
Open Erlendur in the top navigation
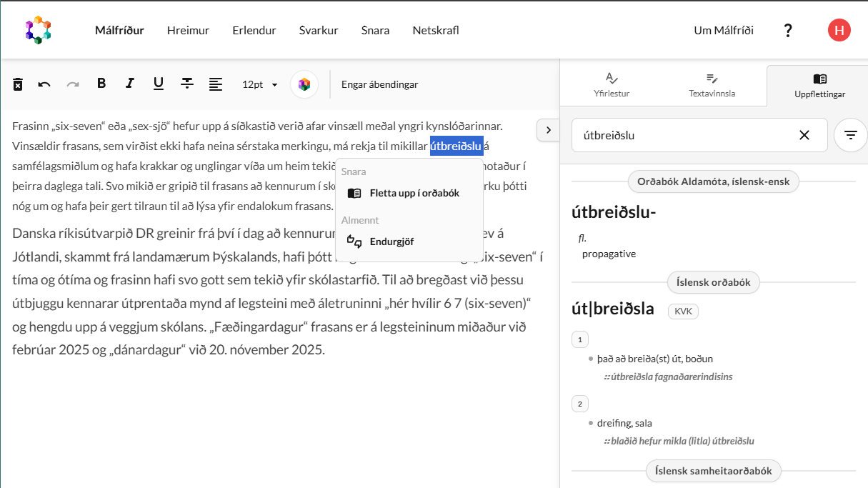pos(254,30)
